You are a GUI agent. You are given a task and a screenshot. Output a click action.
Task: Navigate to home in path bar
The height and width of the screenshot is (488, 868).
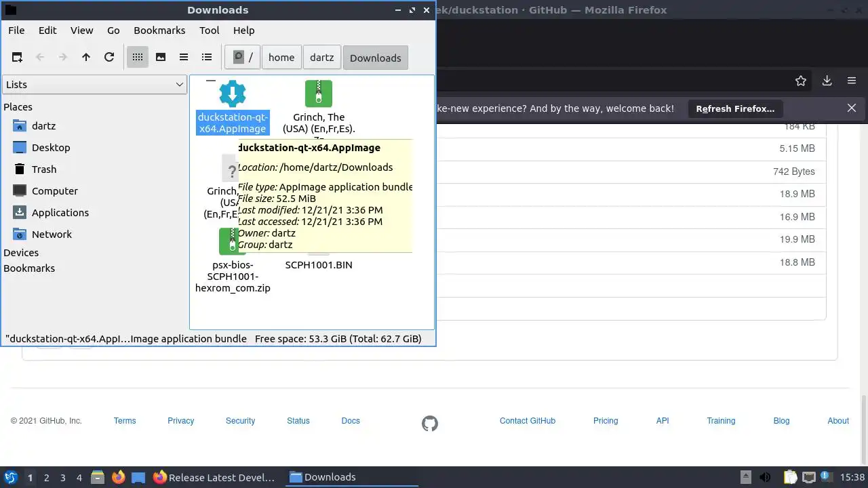(281, 58)
